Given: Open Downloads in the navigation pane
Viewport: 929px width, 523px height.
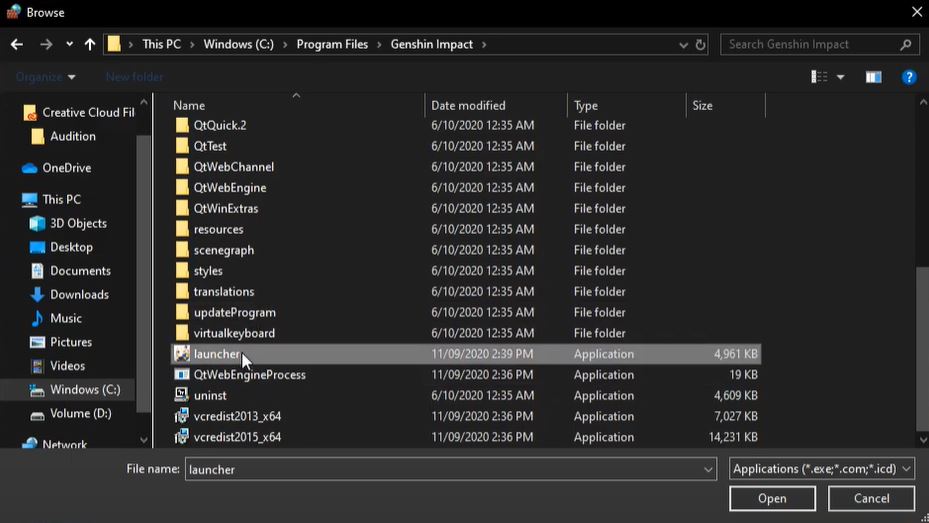Looking at the screenshot, I should [69, 294].
